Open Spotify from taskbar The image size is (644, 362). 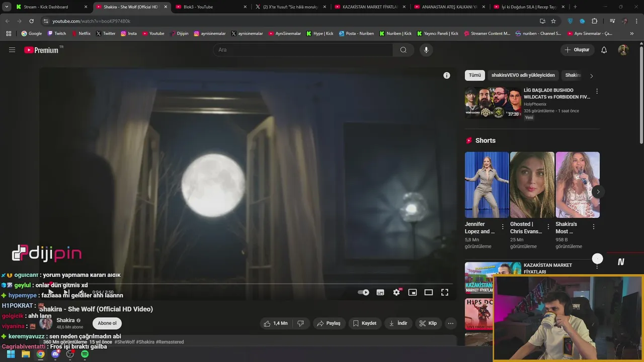tap(85, 354)
